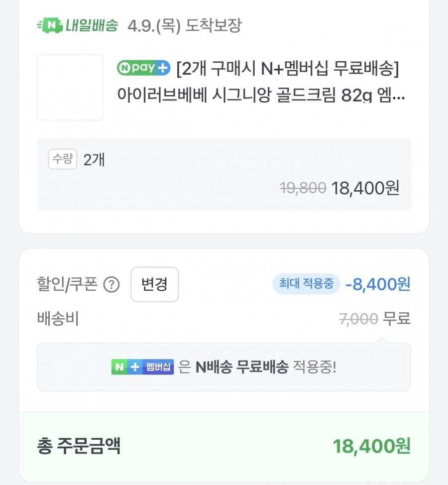Click the 최대 적용중 badge

click(306, 284)
